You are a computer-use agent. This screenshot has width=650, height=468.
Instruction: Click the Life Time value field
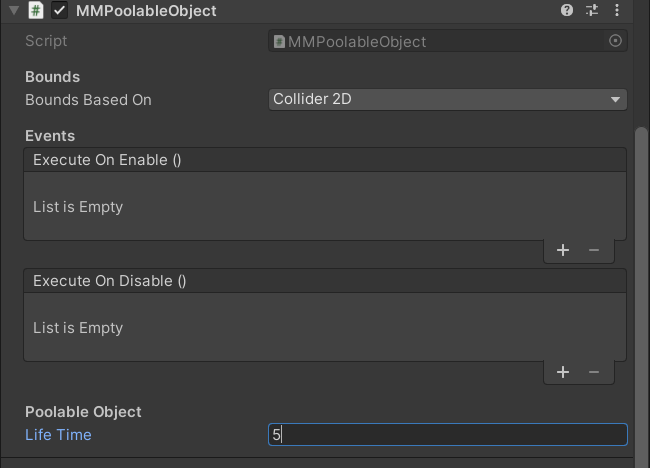448,435
